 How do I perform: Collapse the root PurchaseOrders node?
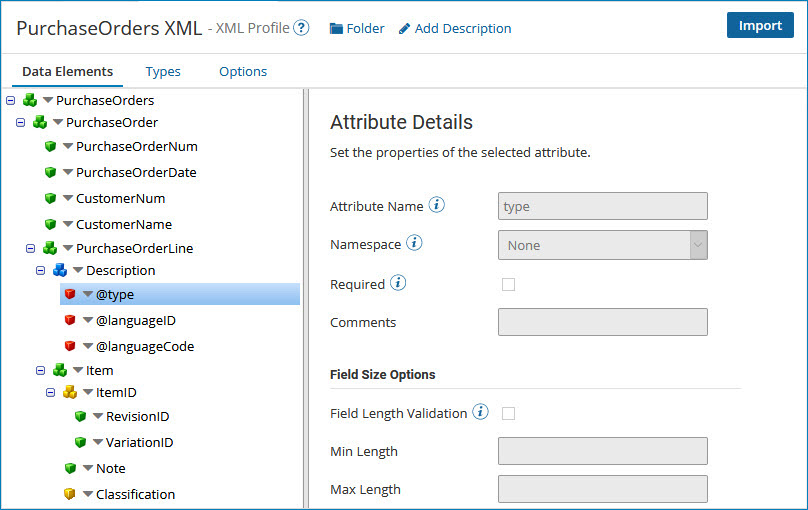(x=10, y=100)
